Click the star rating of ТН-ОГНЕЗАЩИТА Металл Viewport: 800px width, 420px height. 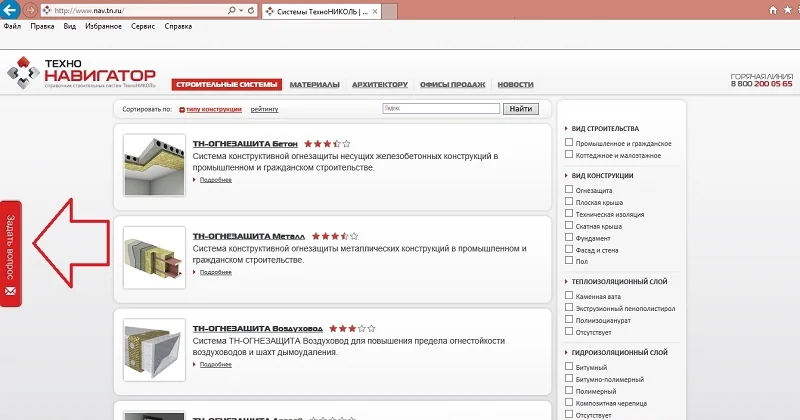pyautogui.click(x=335, y=236)
